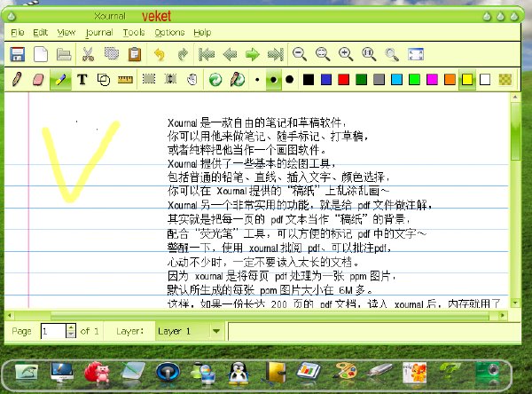Pick the yellow color swatch
532x394 pixels.
[467, 80]
